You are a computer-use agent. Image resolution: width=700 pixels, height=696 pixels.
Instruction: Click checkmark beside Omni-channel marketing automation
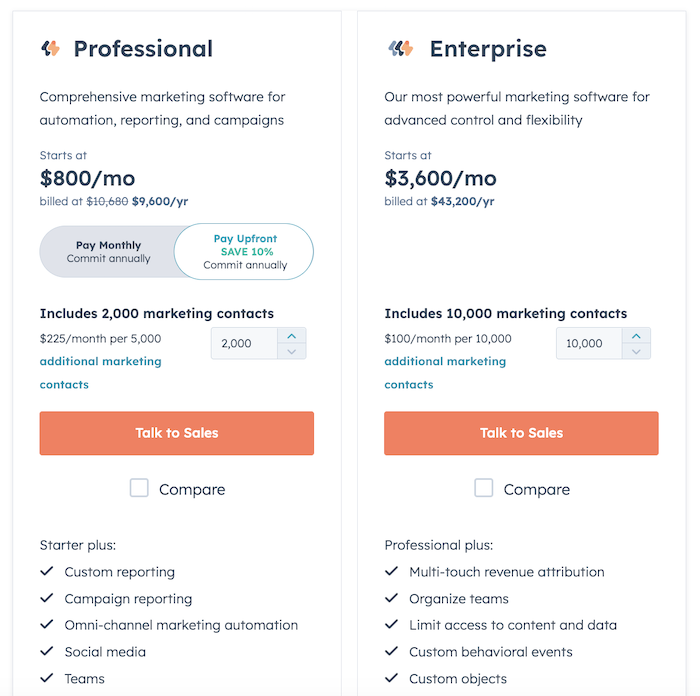coord(46,625)
